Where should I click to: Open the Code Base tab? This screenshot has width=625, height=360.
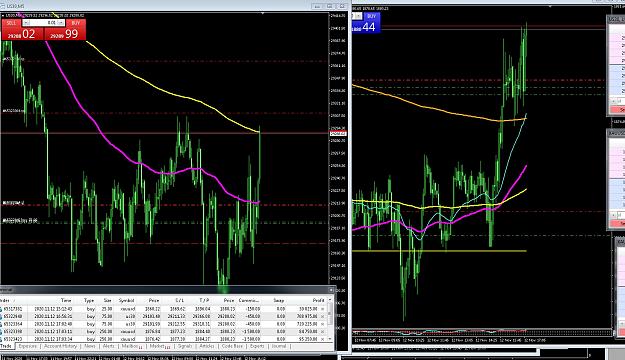click(232, 346)
